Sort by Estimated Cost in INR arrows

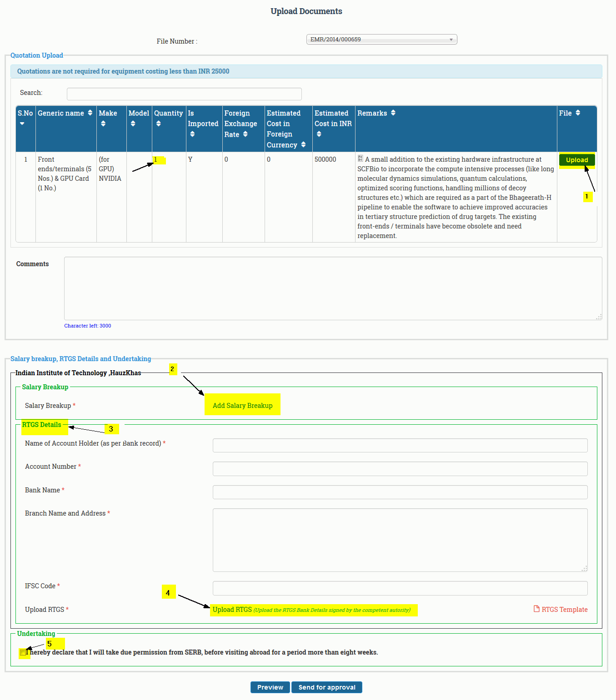click(319, 134)
